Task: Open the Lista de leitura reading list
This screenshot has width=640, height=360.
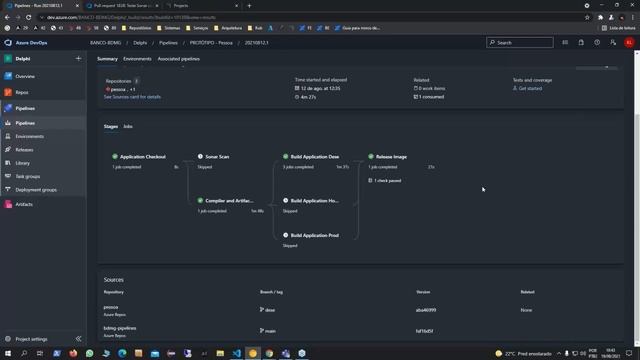Action: (x=618, y=28)
